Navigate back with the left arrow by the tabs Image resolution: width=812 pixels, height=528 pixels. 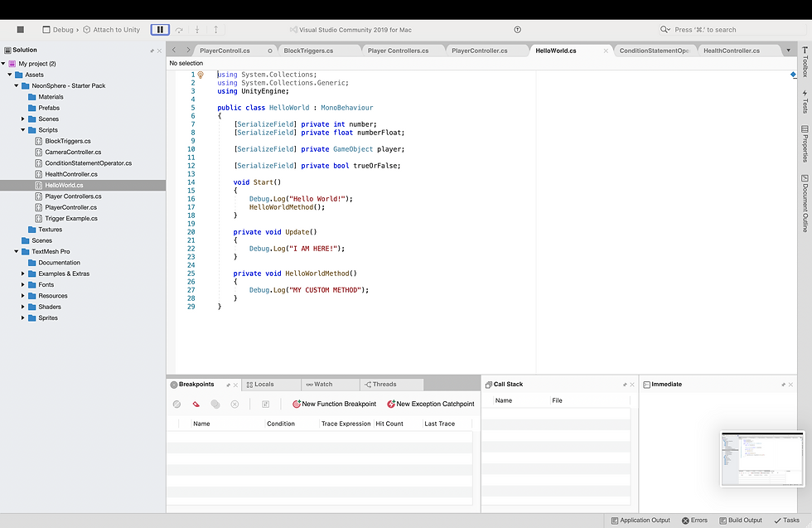point(174,51)
